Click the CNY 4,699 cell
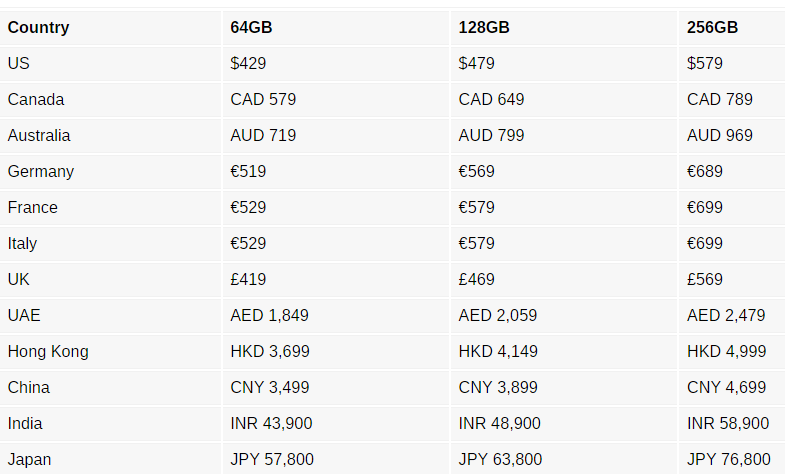 coord(726,388)
